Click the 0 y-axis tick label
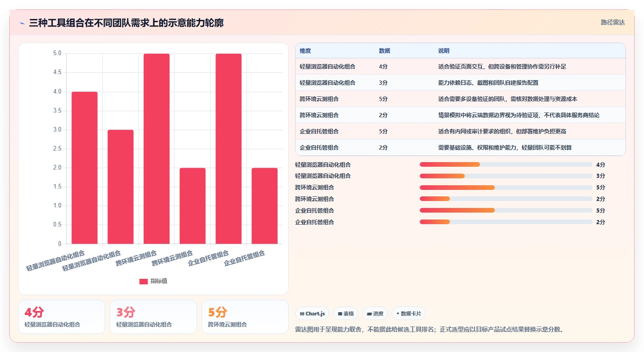Screen dimensions: 644x352 click(x=59, y=244)
